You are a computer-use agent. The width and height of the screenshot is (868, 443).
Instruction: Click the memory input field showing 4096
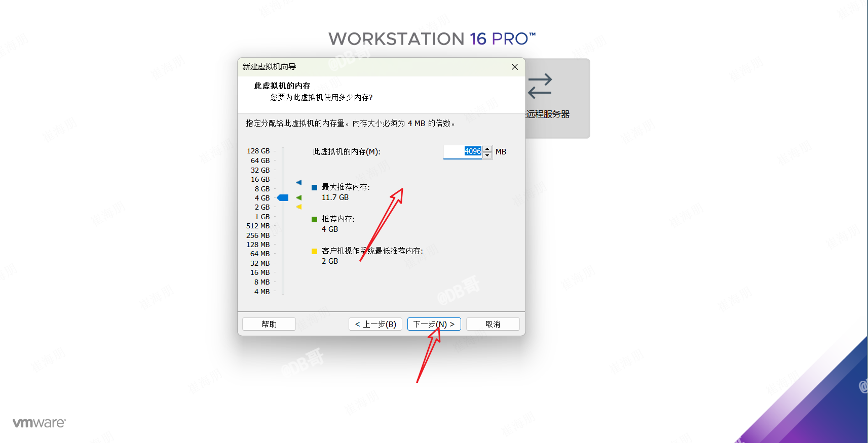[463, 151]
